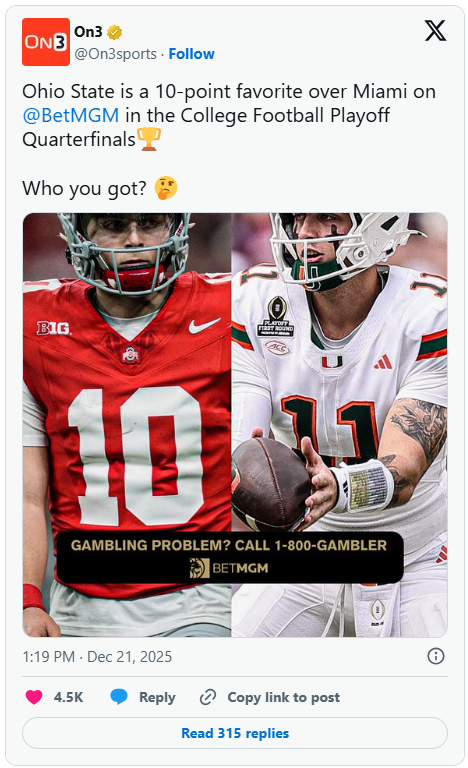The image size is (468, 768).
Task: Open the Miami player photo
Action: (x=339, y=425)
